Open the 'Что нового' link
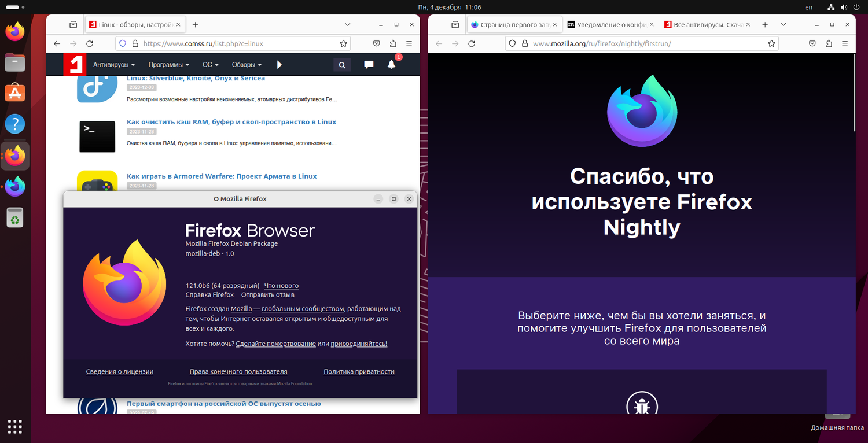 281,286
